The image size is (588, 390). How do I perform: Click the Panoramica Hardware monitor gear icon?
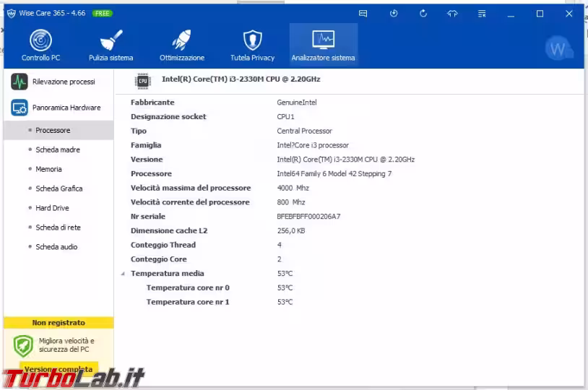pyautogui.click(x=19, y=108)
